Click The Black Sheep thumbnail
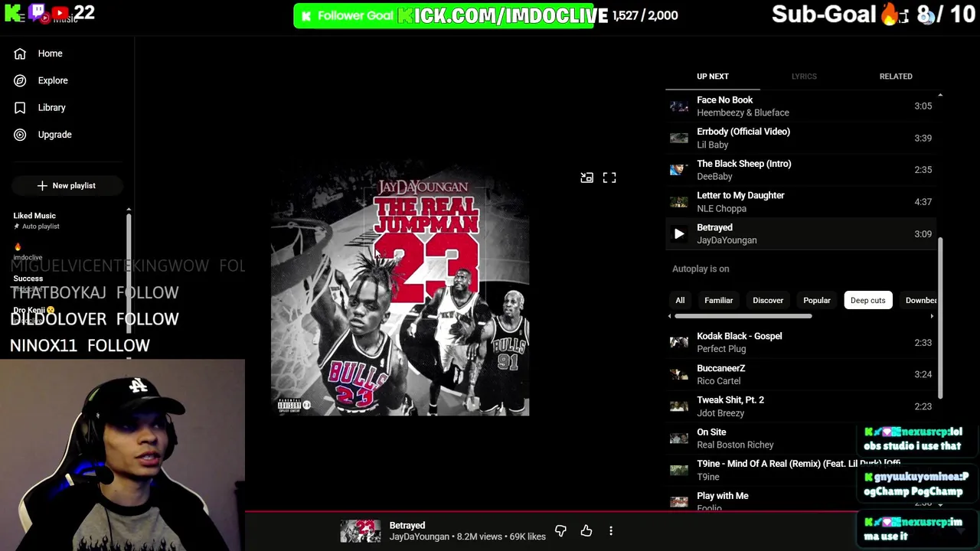 pyautogui.click(x=679, y=170)
